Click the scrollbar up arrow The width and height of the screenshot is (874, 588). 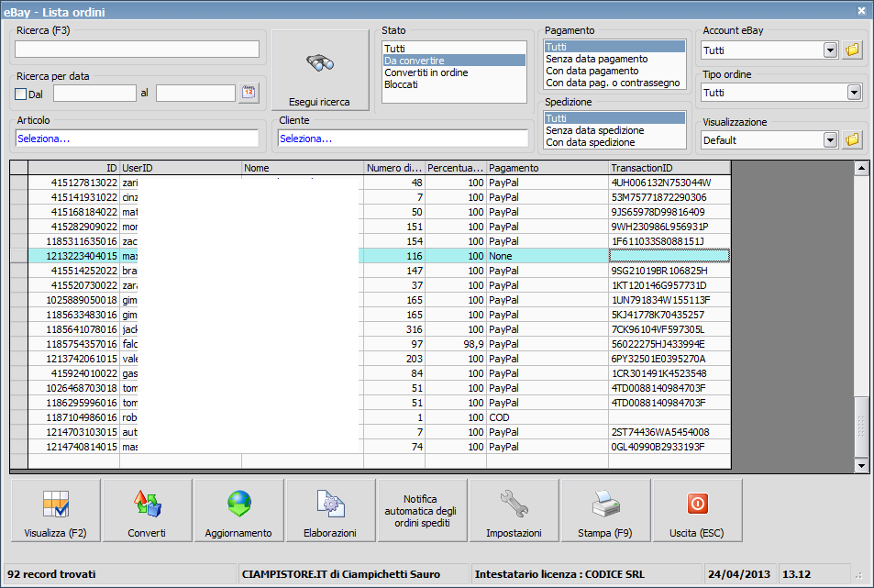[x=861, y=168]
